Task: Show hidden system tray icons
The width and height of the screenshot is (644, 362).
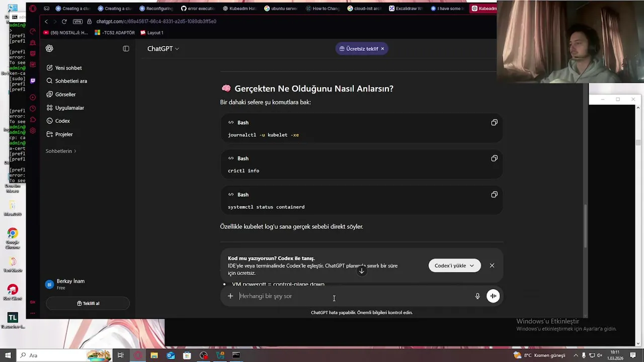Action: 576,355
